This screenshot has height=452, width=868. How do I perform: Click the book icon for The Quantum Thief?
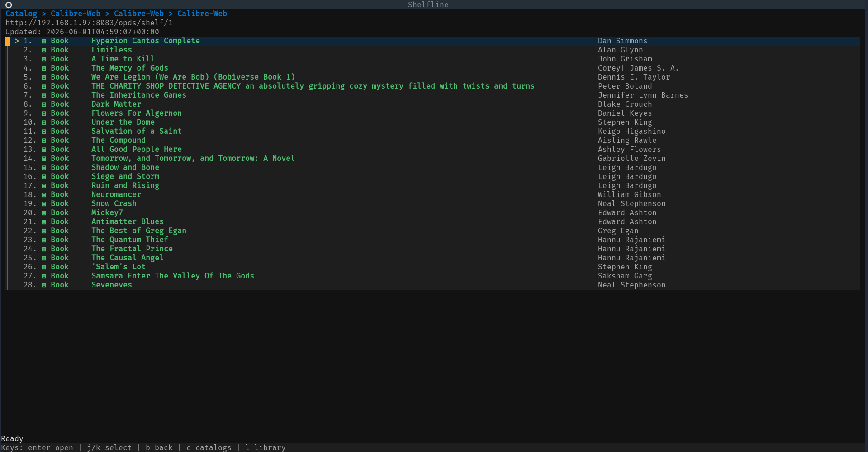(x=44, y=240)
